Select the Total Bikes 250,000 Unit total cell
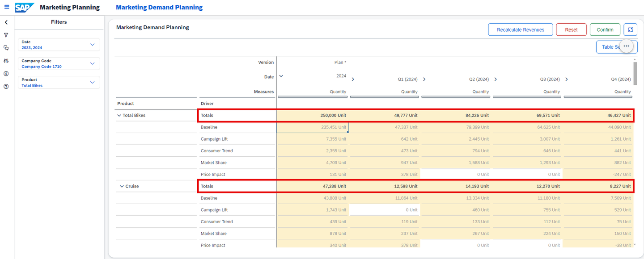 313,115
